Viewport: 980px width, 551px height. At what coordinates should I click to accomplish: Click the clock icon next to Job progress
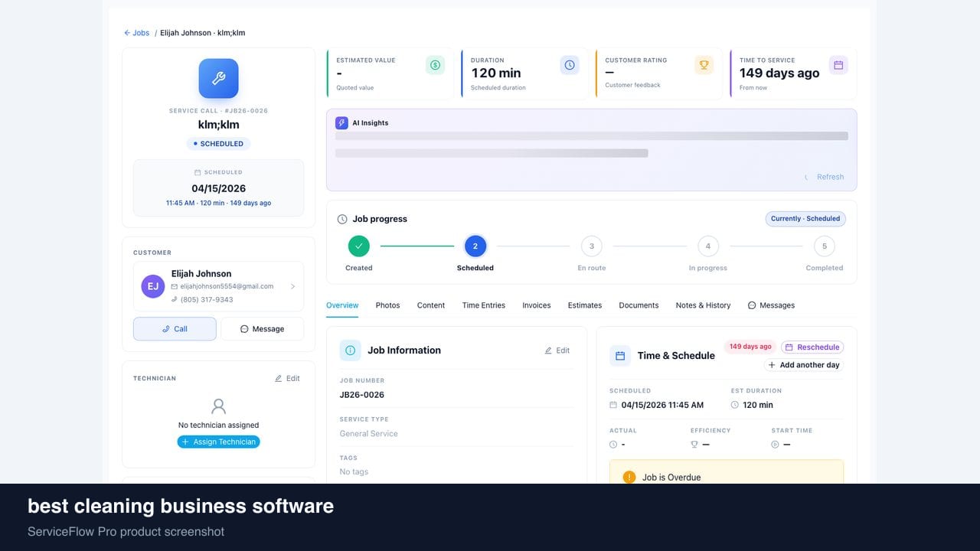[342, 219]
